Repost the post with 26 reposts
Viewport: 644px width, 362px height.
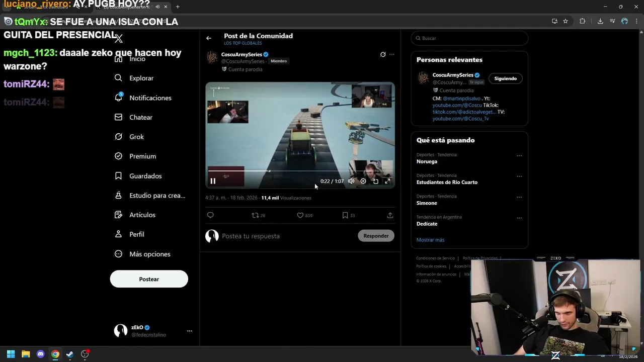[259, 215]
